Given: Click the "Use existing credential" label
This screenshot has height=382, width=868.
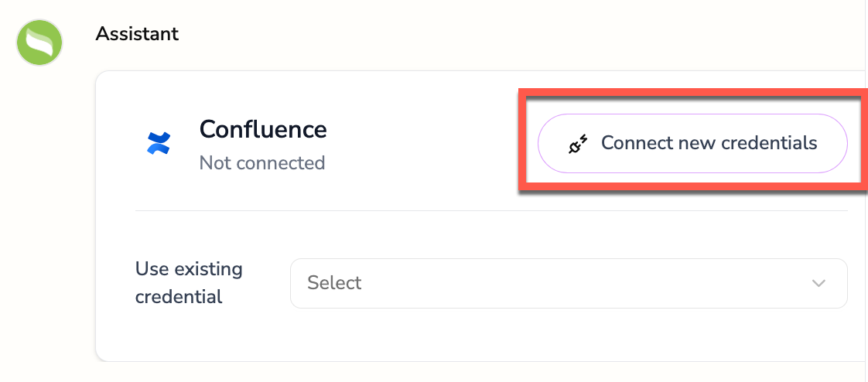Looking at the screenshot, I should (189, 282).
